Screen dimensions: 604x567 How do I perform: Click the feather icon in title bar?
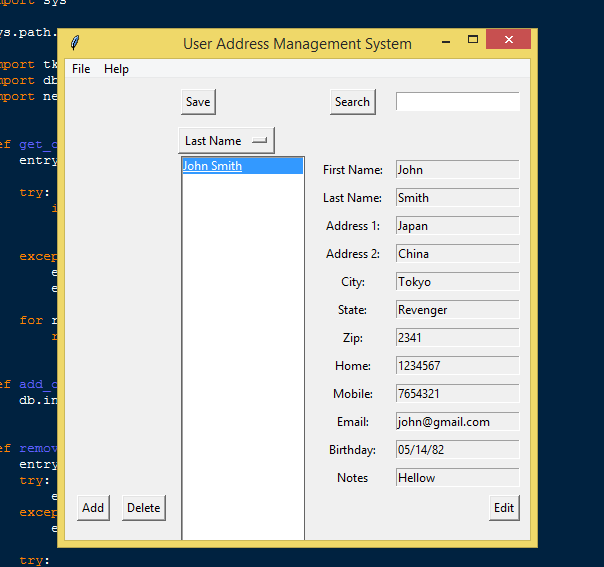point(76,43)
